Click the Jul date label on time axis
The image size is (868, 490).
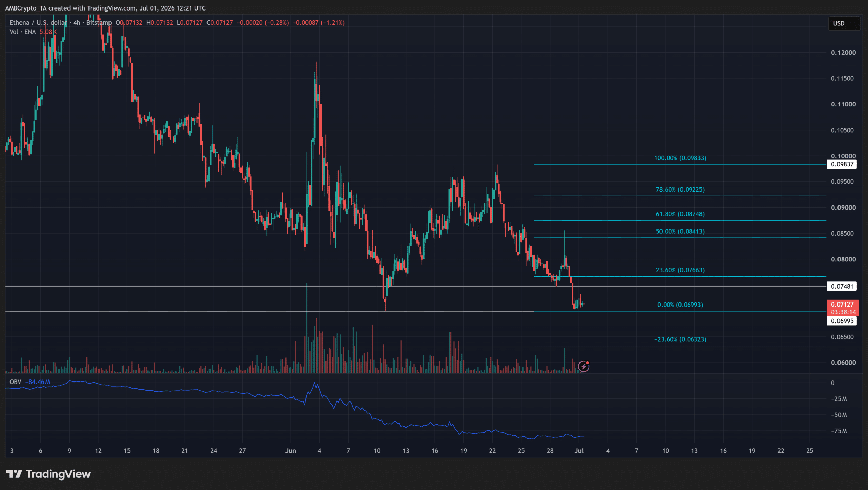[579, 451]
